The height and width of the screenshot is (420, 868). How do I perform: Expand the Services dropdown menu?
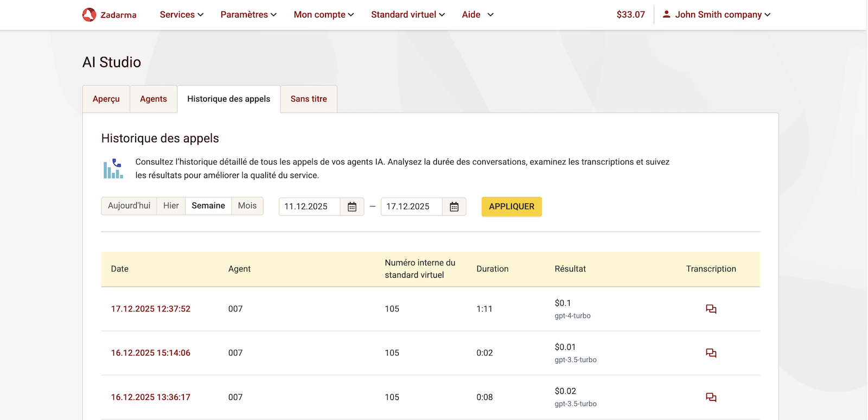(181, 15)
